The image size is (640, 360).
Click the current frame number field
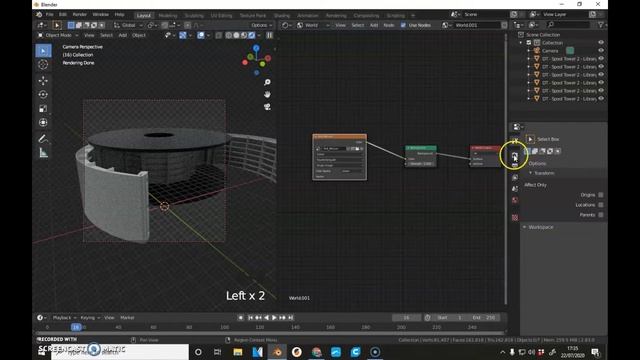coord(406,318)
